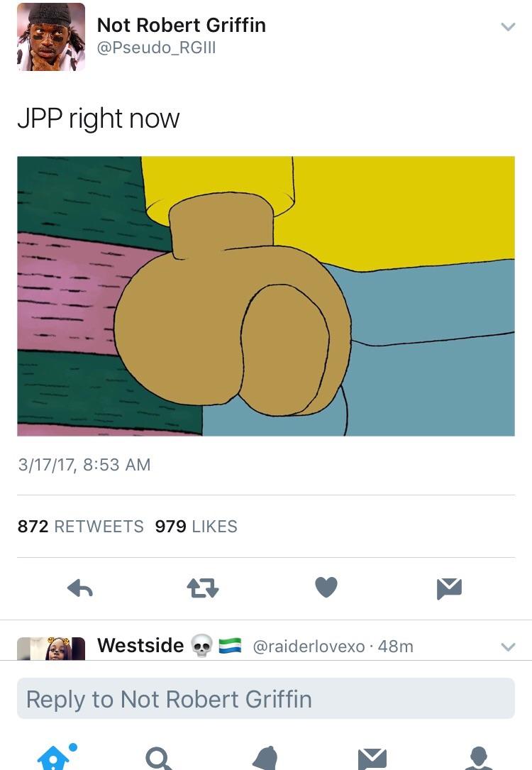Viewport: 532px width, 770px height.
Task: Open the Notifications bell tab
Action: click(265, 758)
